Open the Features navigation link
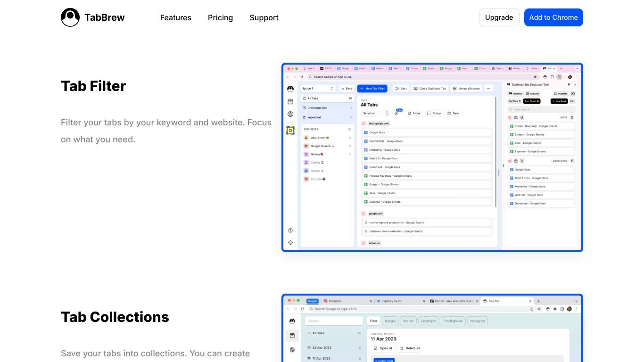This screenshot has width=644, height=362. click(x=175, y=17)
